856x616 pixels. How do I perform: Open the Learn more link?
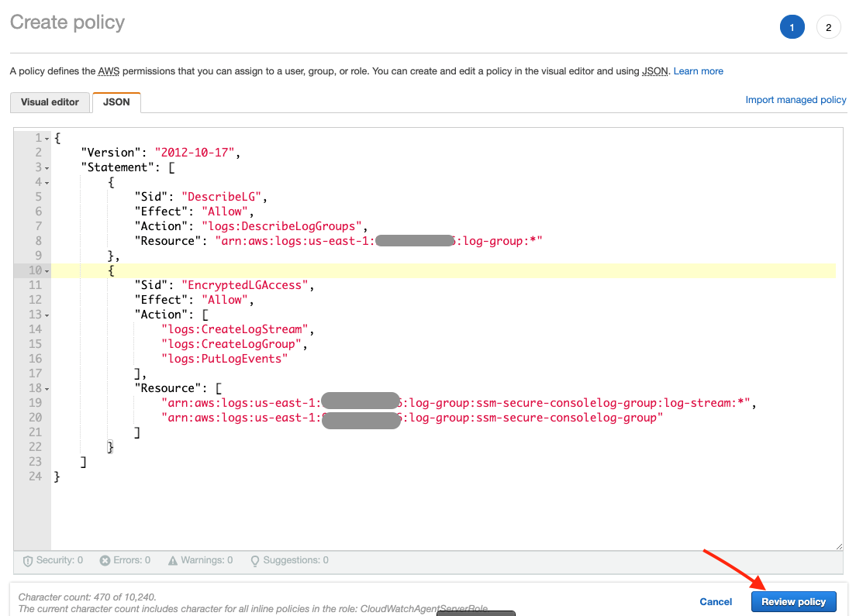click(698, 71)
